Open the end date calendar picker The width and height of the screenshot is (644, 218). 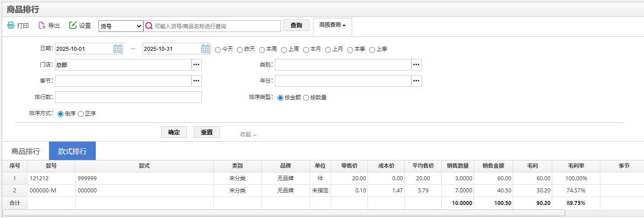click(x=206, y=49)
